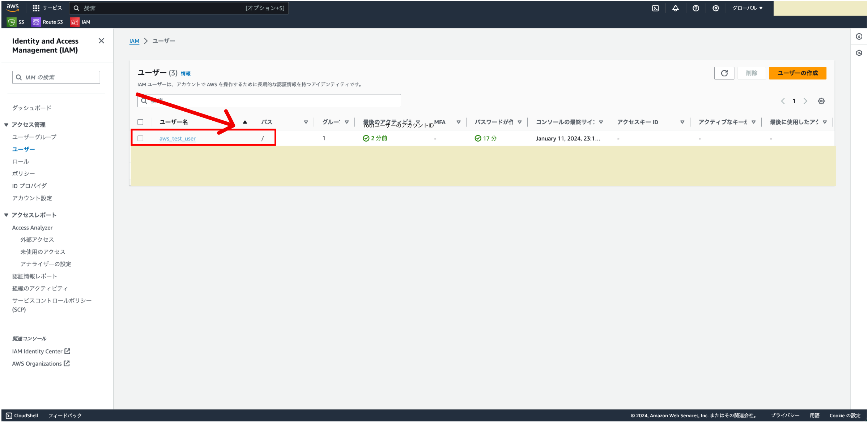Image resolution: width=868 pixels, height=422 pixels.
Task: Click the ユーザーの作成 button
Action: (797, 73)
